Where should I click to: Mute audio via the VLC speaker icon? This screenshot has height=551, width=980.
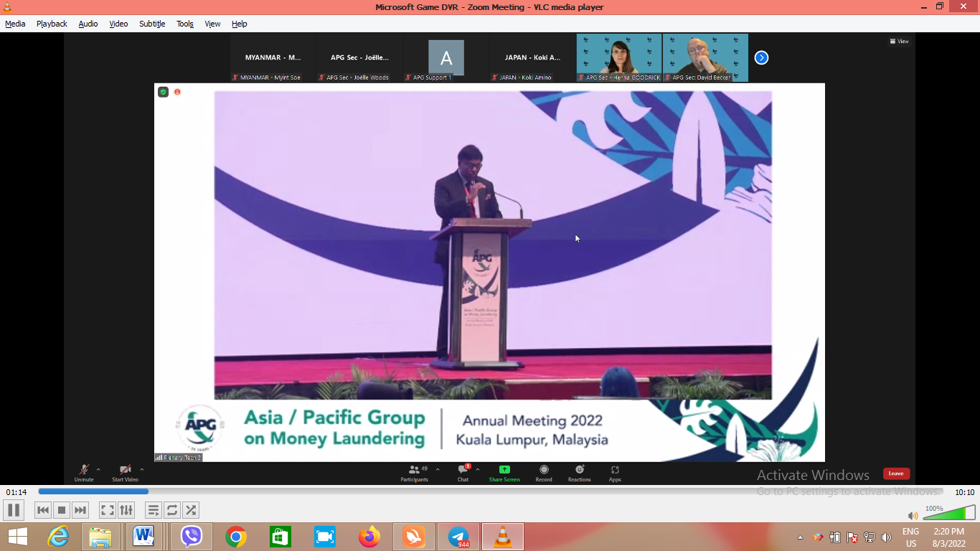(x=913, y=515)
